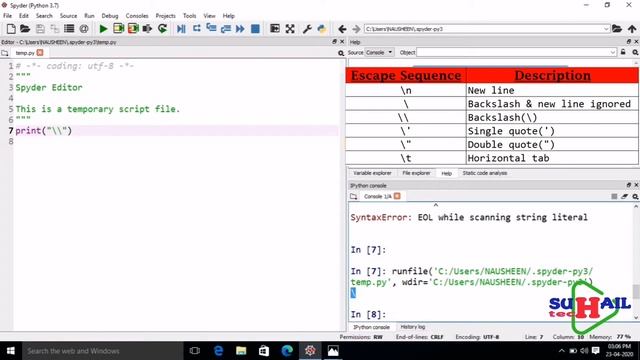Open a file with the folder icon
The image size is (640, 360).
25,29
